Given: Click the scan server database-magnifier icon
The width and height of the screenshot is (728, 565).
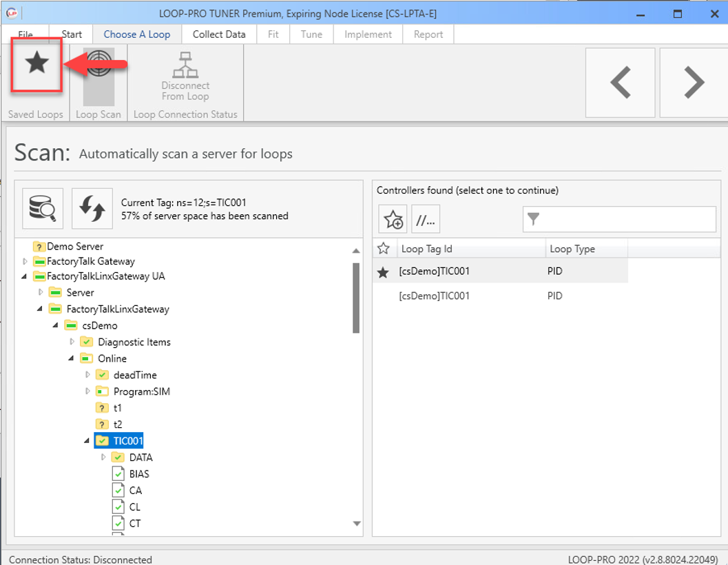Looking at the screenshot, I should coord(43,208).
